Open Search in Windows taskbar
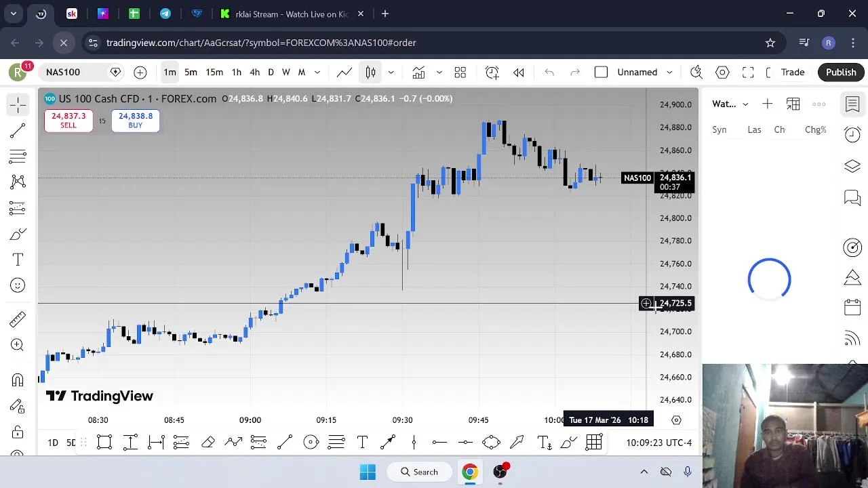The width and height of the screenshot is (868, 488). pyautogui.click(x=419, y=472)
